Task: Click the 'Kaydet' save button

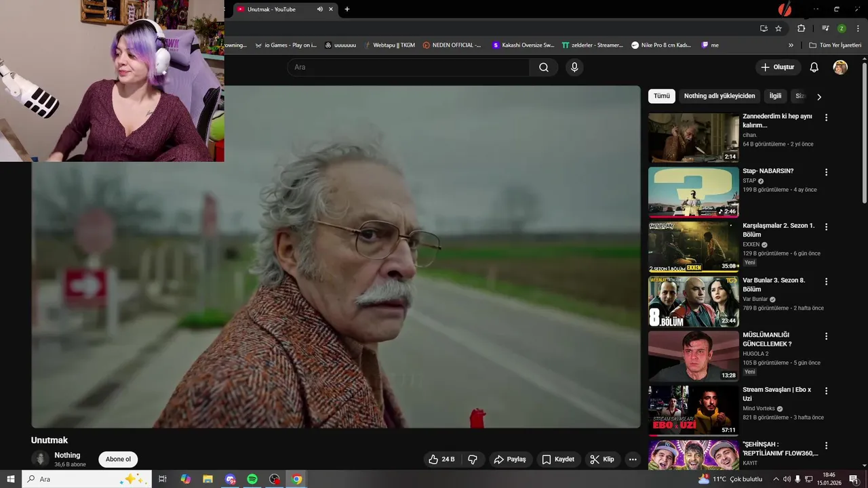Action: pyautogui.click(x=559, y=459)
